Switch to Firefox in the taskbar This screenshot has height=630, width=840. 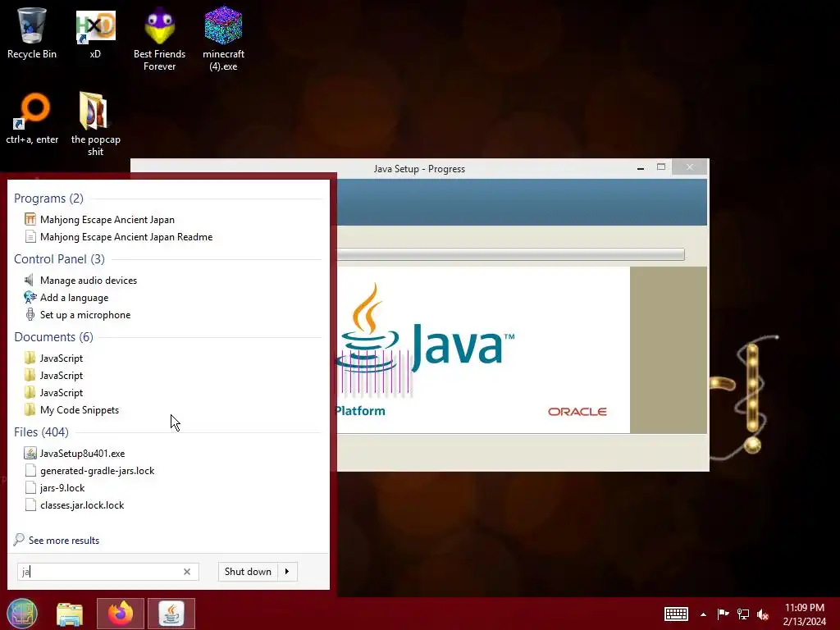click(x=121, y=614)
